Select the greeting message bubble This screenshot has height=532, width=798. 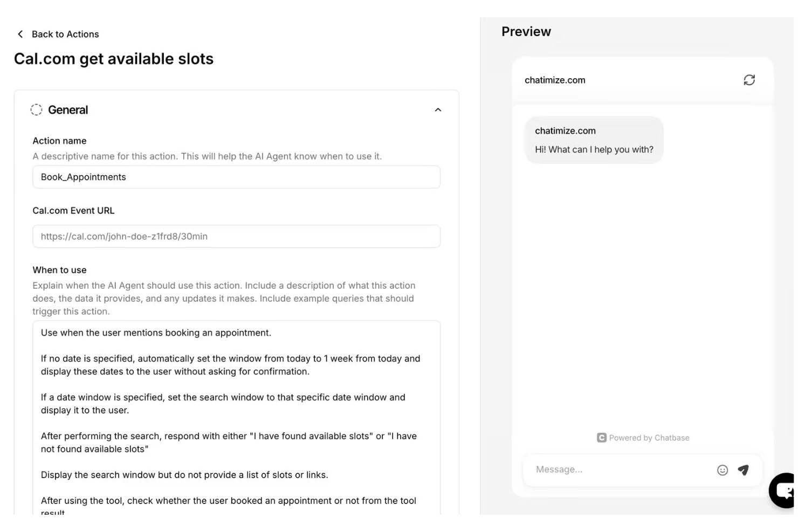tap(594, 140)
